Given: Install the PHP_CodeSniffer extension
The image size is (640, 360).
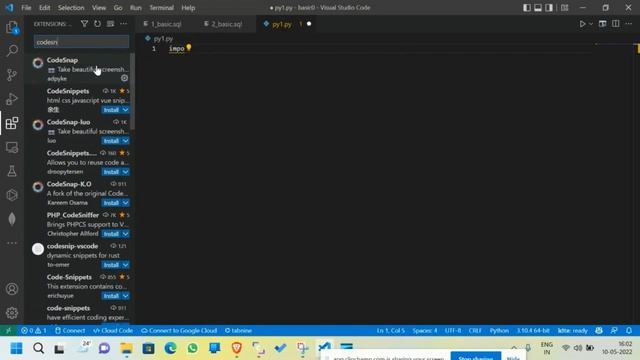Looking at the screenshot, I should (x=111, y=234).
